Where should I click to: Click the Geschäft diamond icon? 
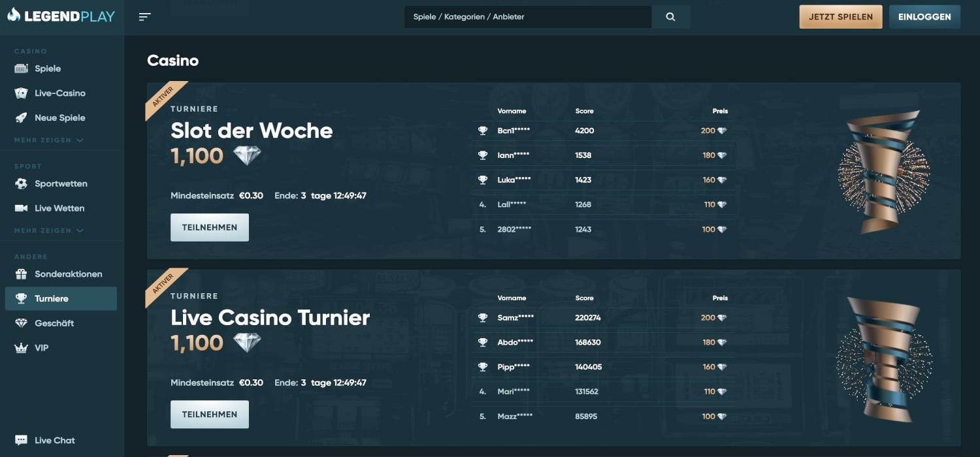[22, 323]
